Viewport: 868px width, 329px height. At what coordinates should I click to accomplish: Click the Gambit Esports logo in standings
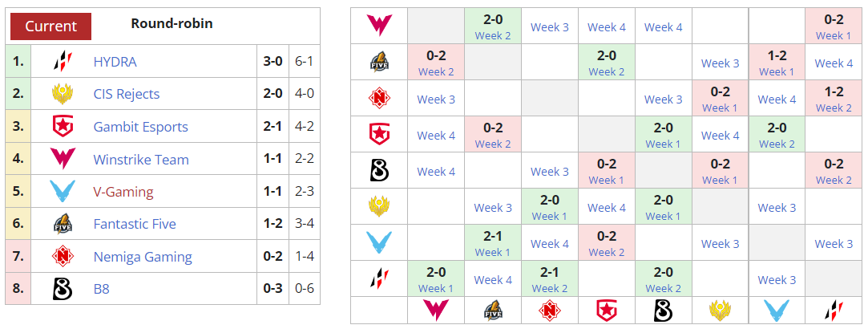click(x=62, y=127)
